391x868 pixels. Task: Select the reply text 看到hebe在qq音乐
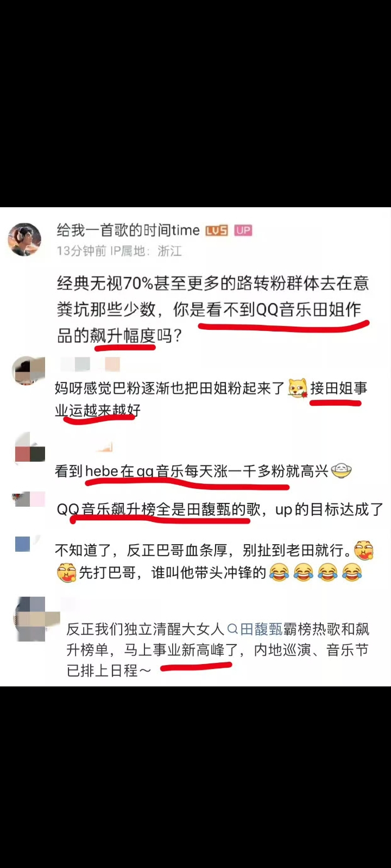pos(191,471)
